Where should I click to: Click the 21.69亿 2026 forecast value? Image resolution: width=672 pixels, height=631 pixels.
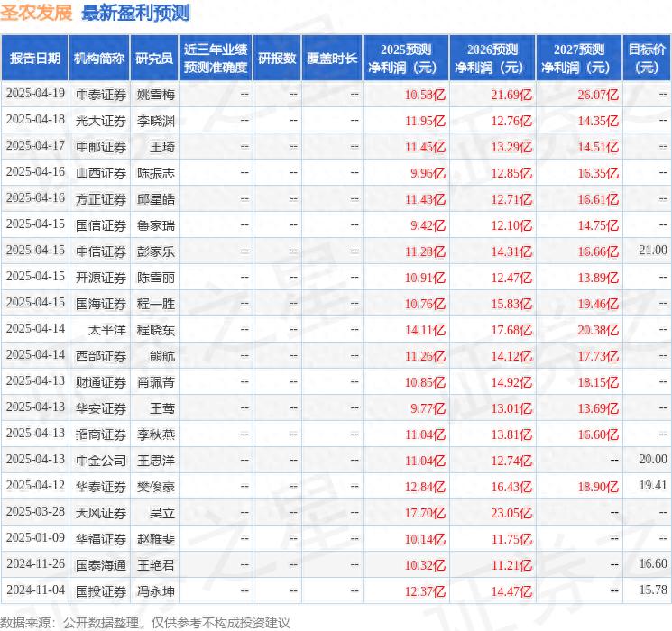click(x=511, y=95)
